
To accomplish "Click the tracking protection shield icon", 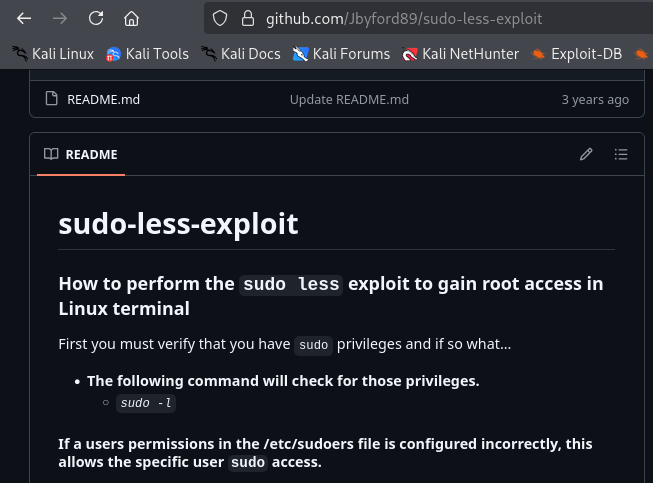I will point(220,18).
